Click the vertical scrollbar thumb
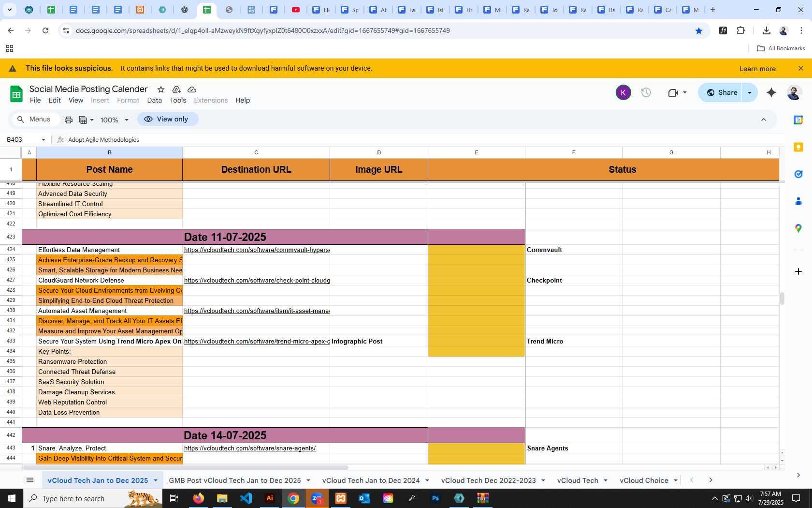The image size is (812, 508). pos(782,299)
